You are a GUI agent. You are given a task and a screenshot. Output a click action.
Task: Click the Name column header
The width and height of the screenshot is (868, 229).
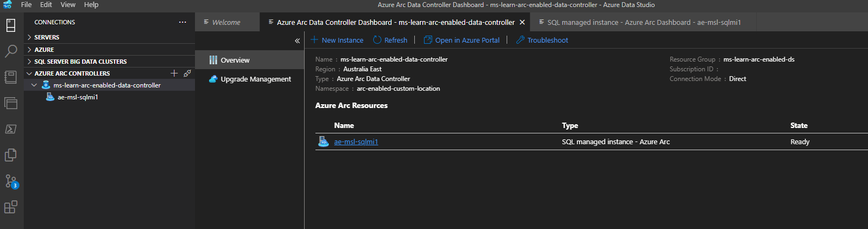pyautogui.click(x=344, y=125)
